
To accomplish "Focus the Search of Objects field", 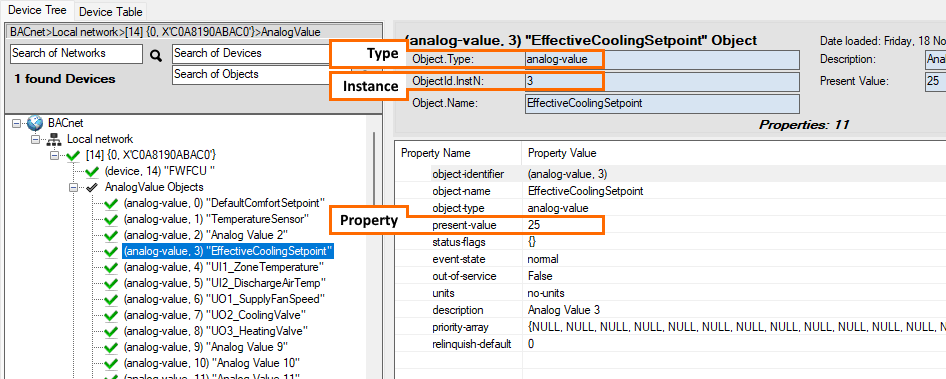I will (x=251, y=74).
